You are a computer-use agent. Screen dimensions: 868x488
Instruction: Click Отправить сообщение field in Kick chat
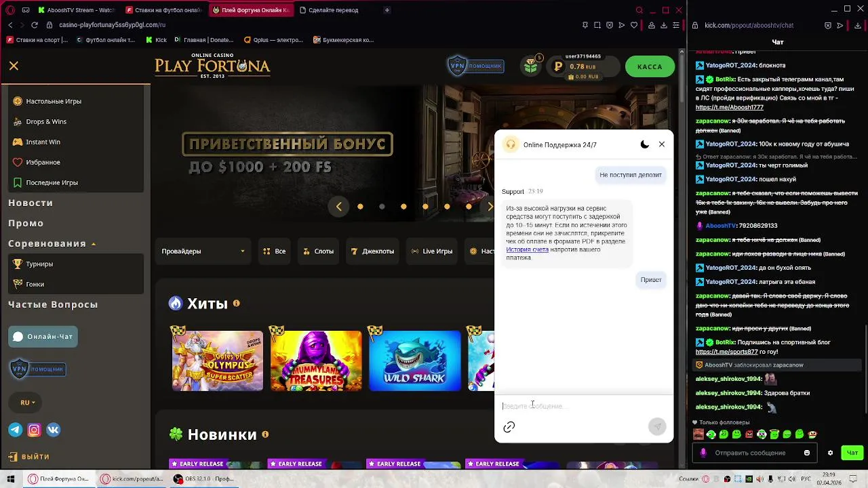tap(750, 453)
